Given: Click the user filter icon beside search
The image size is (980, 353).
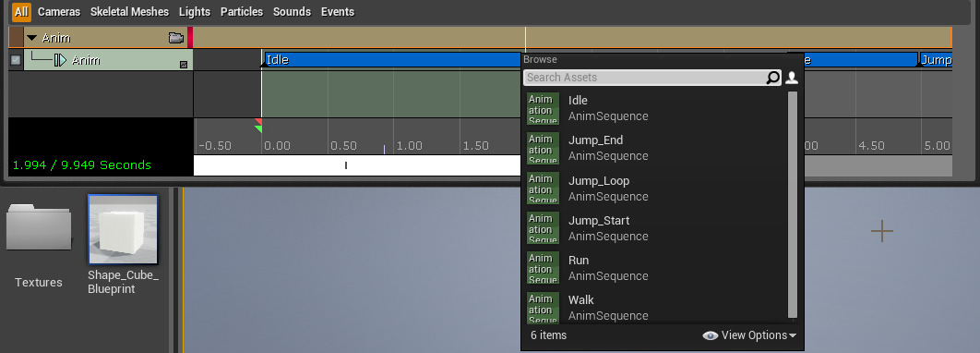Looking at the screenshot, I should pos(792,78).
